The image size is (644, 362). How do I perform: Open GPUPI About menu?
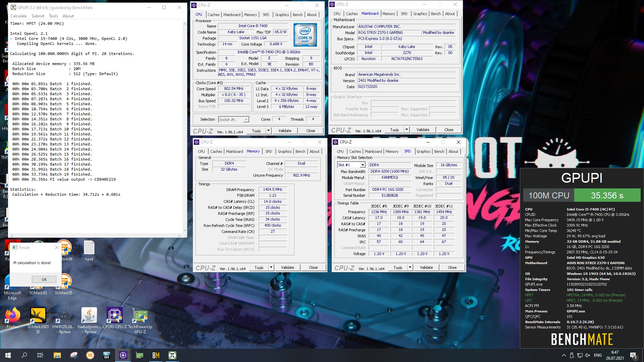(68, 16)
